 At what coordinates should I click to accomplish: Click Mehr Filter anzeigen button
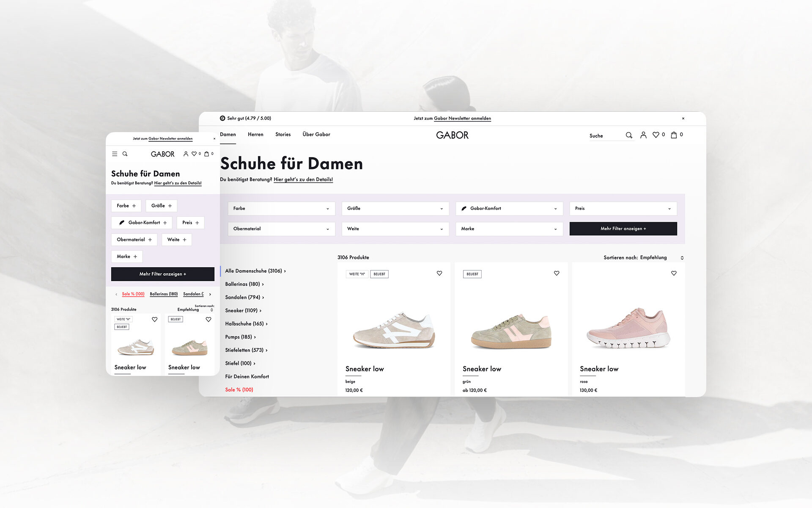pyautogui.click(x=623, y=229)
